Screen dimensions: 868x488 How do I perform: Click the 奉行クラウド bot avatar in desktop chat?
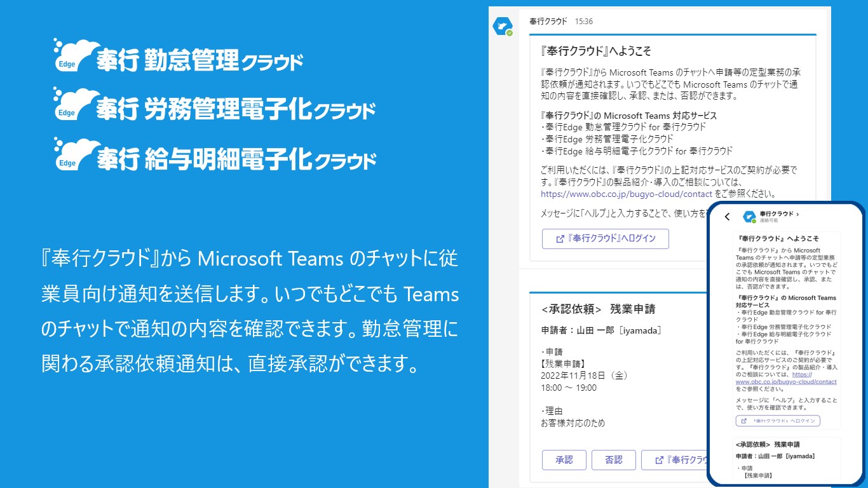503,27
